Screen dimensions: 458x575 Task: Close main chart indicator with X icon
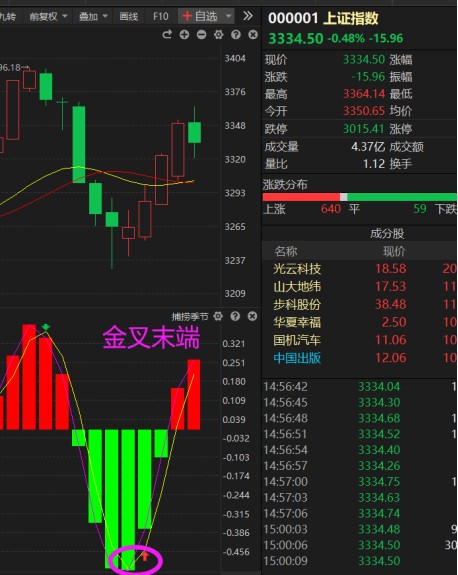253,35
